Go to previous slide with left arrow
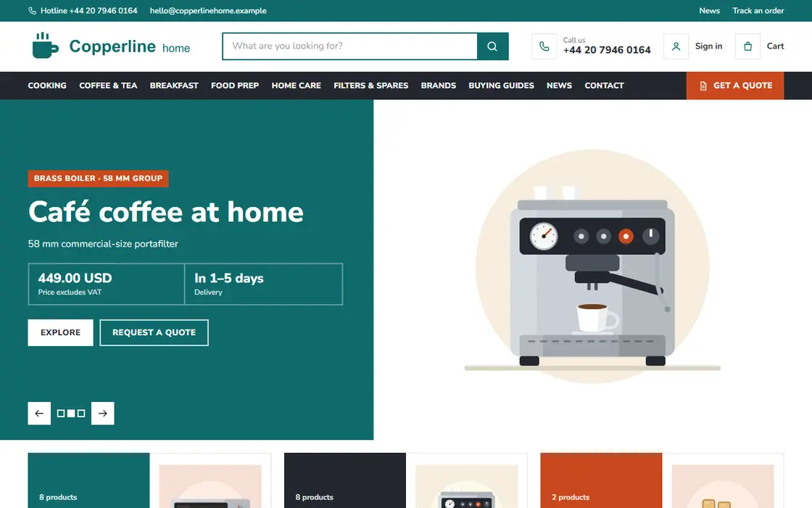Screen dimensions: 812x508 pos(39,413)
